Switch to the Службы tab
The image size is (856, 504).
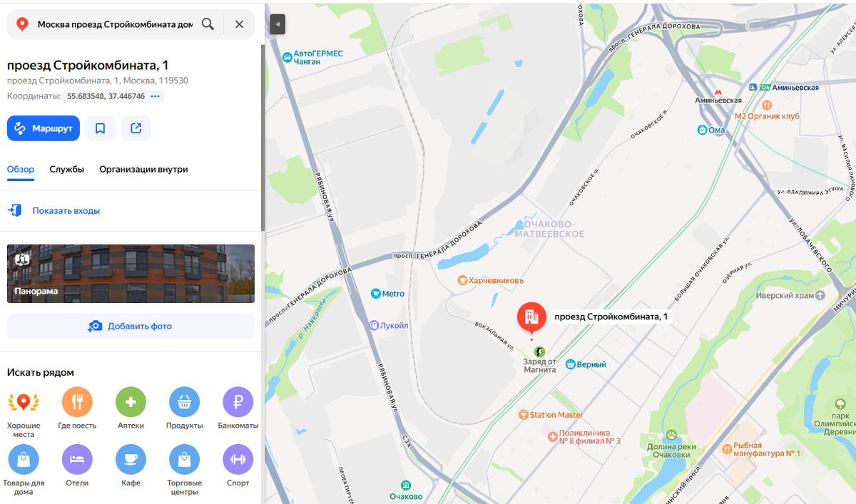click(67, 170)
